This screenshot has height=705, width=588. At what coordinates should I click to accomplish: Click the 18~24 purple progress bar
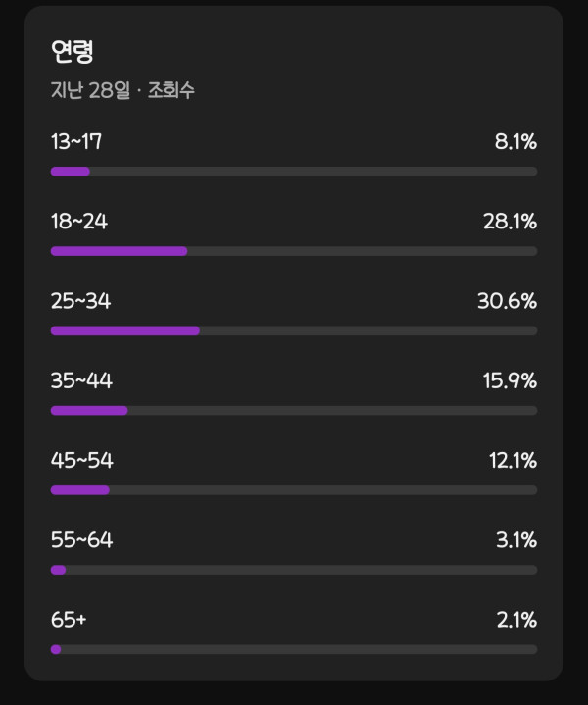coord(119,251)
